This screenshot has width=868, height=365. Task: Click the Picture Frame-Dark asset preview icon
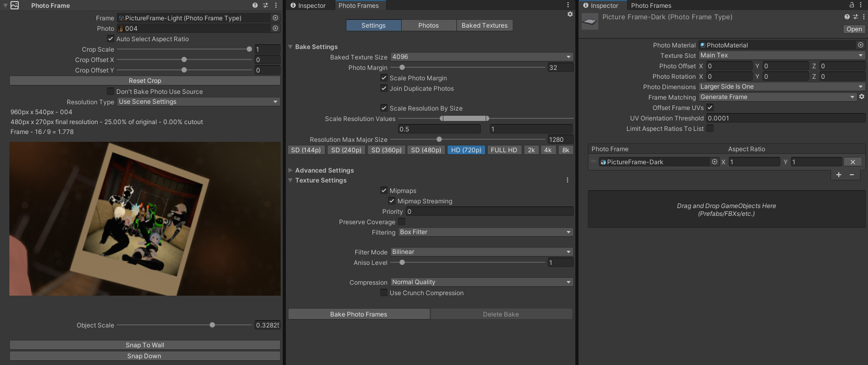click(589, 21)
